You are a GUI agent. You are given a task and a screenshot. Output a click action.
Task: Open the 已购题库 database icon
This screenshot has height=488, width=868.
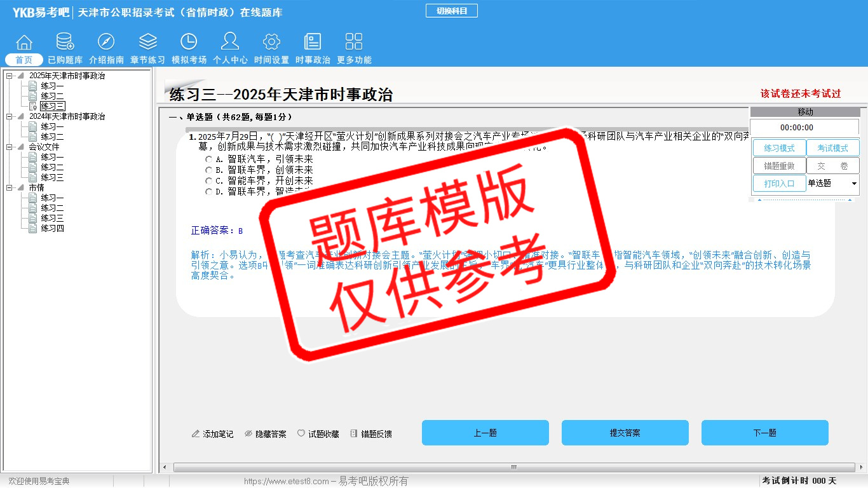[65, 43]
